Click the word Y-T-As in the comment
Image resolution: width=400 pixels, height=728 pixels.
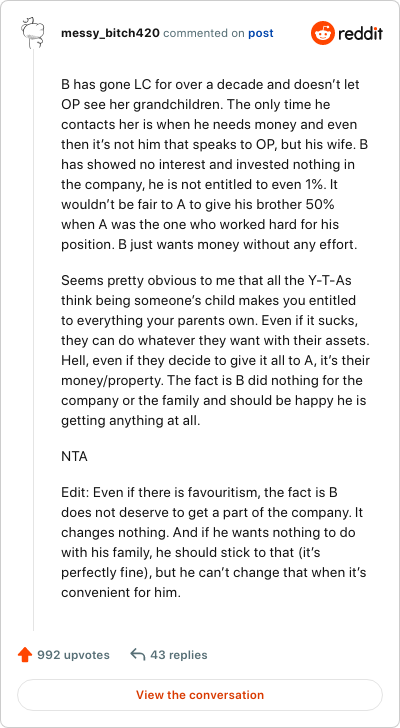332,280
